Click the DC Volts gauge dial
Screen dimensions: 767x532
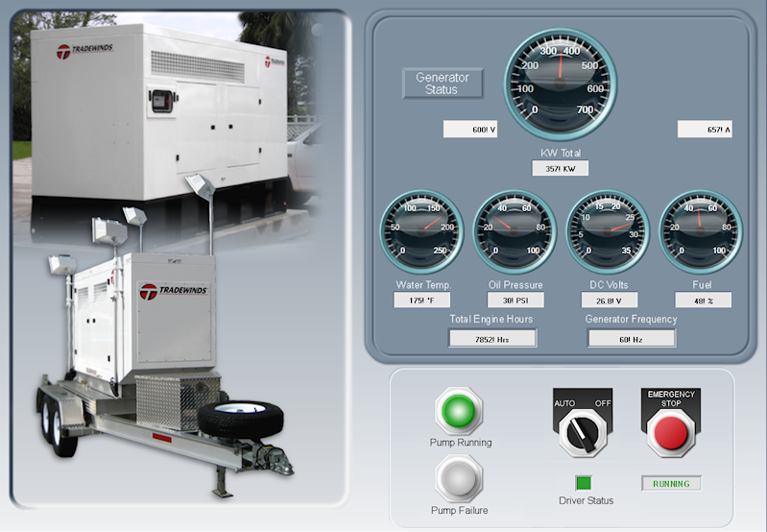[607, 230]
